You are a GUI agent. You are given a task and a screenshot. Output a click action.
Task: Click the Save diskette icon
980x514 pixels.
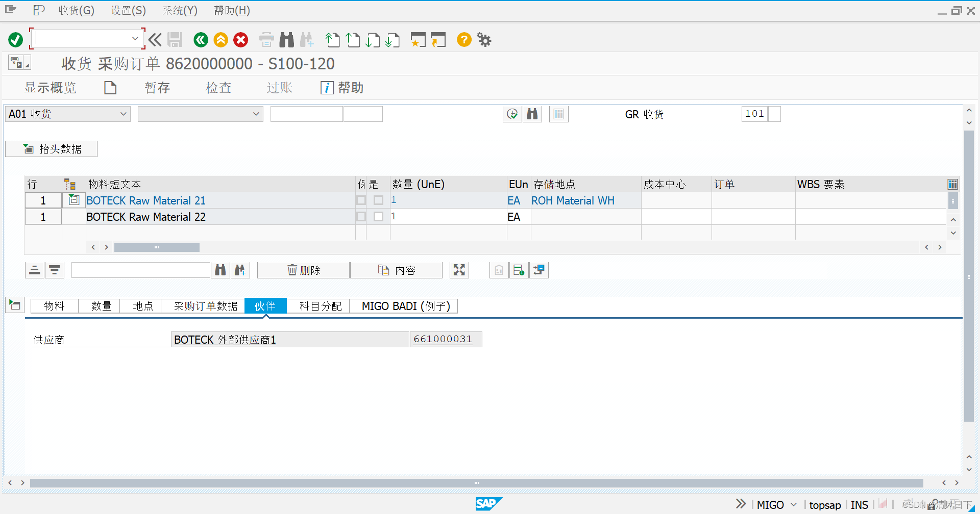[175, 39]
